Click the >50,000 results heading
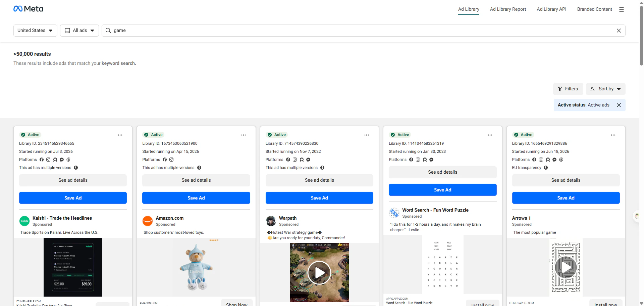644x306 pixels. pos(32,54)
